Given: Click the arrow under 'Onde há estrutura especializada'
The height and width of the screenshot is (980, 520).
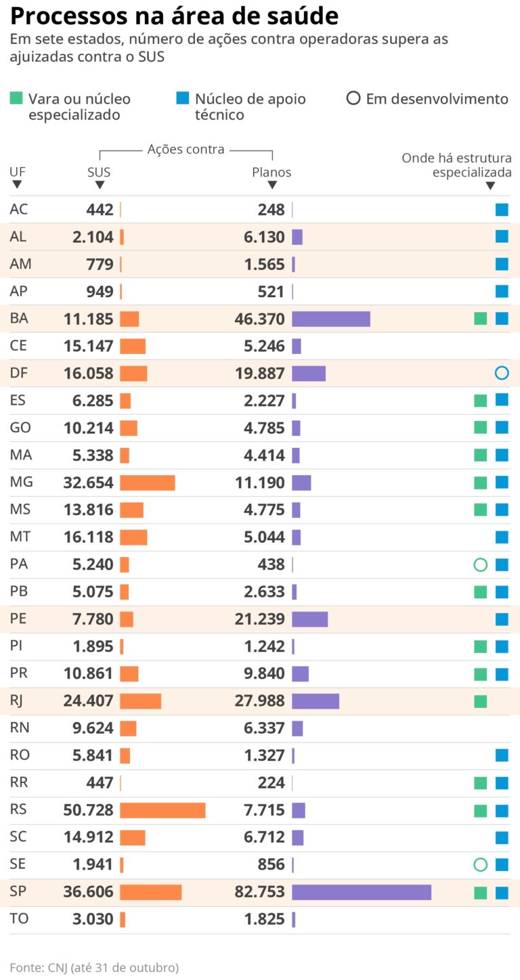Looking at the screenshot, I should 490,185.
